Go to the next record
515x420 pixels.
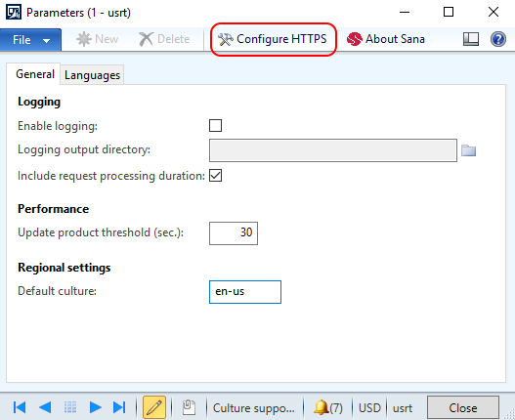point(95,407)
